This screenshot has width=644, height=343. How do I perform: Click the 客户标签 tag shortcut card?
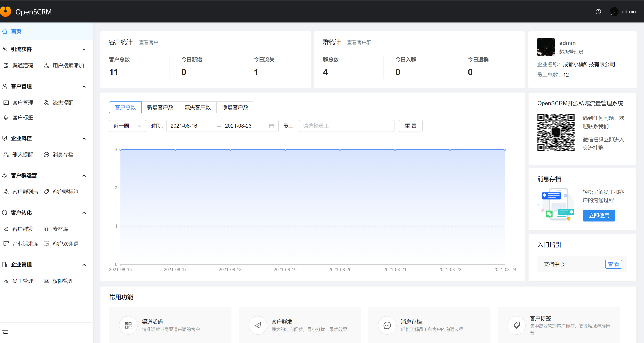click(x=558, y=325)
